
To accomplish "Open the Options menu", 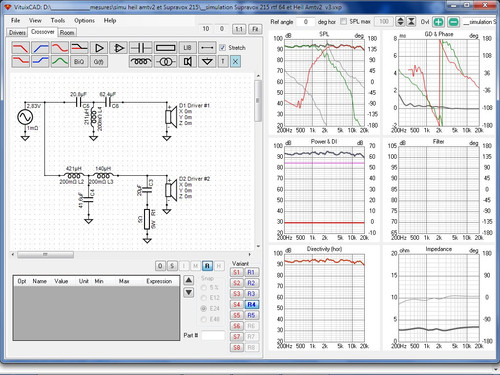I will [84, 20].
